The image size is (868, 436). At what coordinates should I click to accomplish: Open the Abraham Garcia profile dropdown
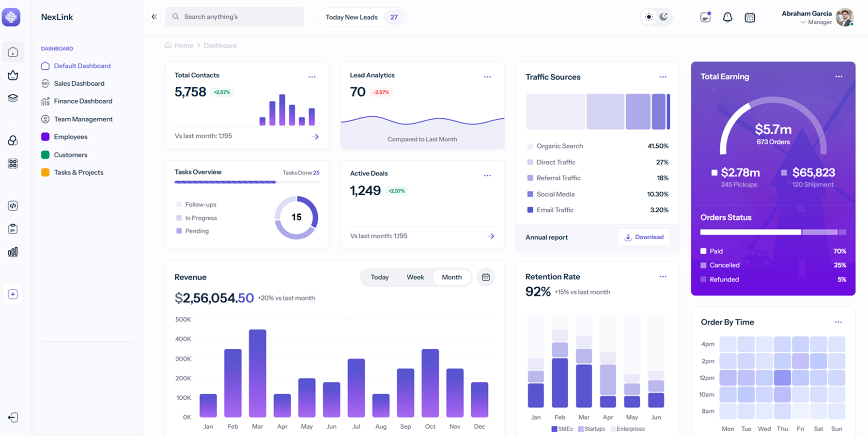[817, 17]
